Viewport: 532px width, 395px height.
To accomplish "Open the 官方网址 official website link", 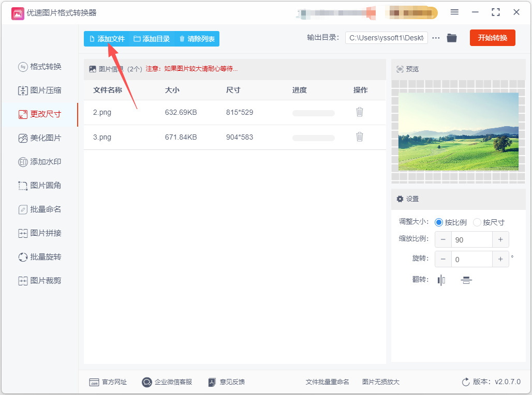I will (108, 382).
